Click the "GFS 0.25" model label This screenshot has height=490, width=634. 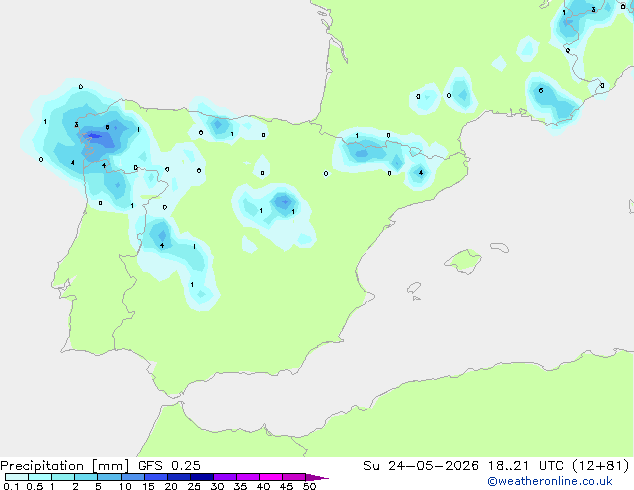coord(169,466)
